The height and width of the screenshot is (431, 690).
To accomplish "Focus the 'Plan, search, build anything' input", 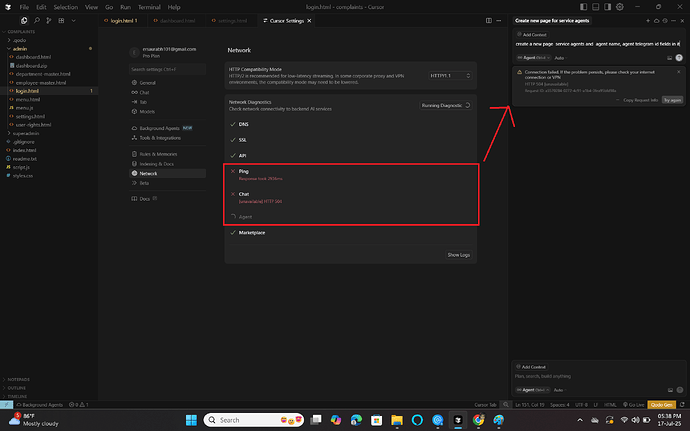I will coord(598,376).
